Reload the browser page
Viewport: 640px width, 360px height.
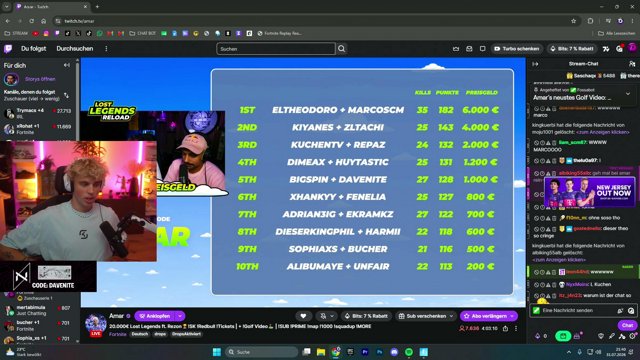tap(31, 21)
